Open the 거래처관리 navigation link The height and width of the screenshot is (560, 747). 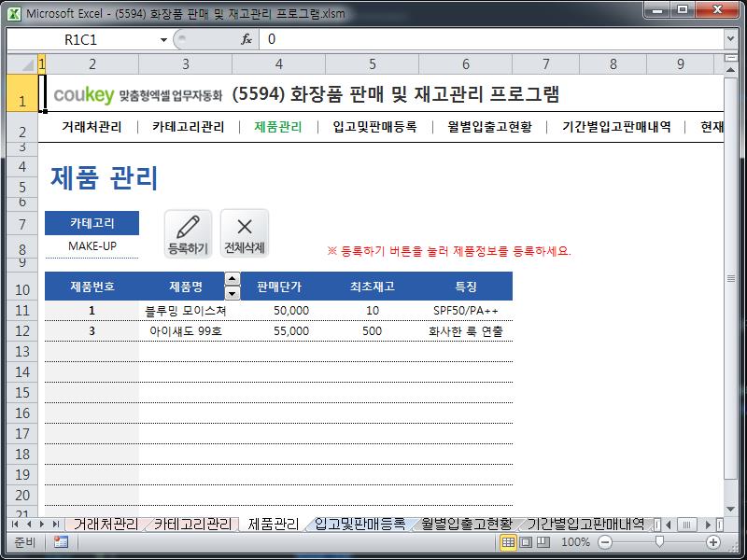click(x=92, y=127)
